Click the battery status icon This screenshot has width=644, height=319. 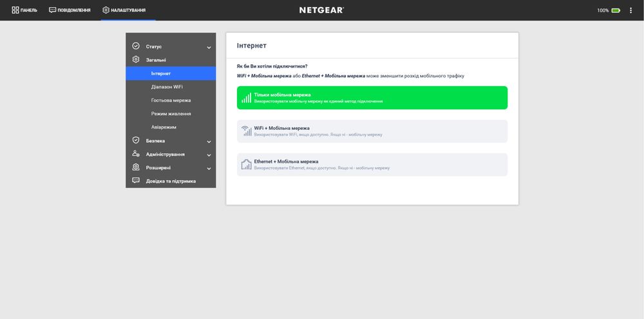616,11
